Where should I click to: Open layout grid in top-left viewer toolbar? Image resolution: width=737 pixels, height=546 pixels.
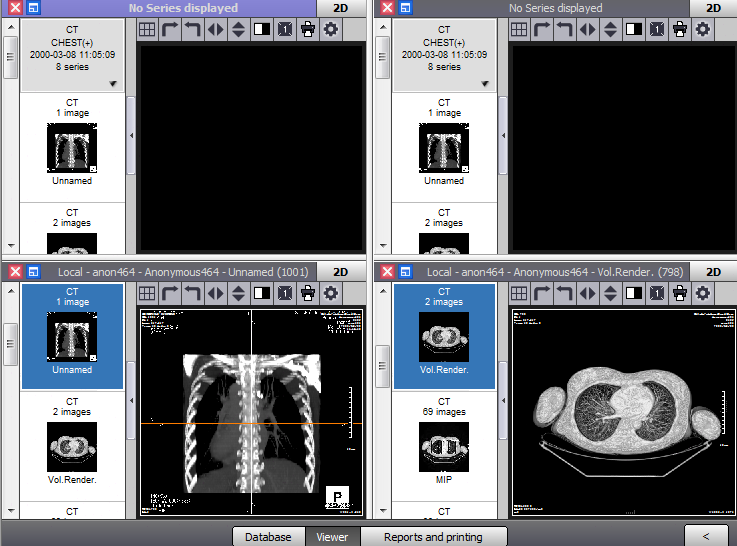click(x=147, y=30)
